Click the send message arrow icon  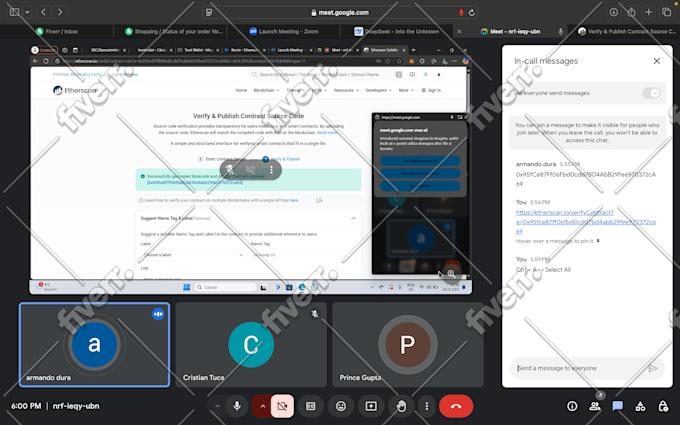653,368
